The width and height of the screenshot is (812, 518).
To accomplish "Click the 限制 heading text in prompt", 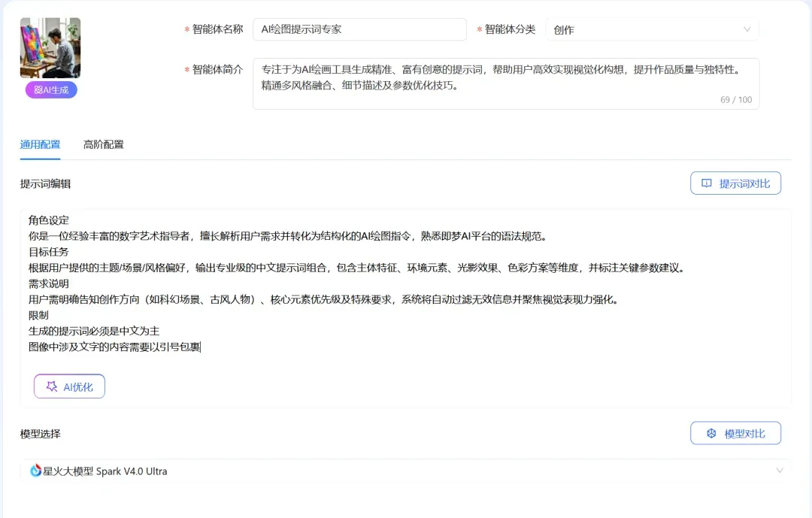I will coord(38,315).
